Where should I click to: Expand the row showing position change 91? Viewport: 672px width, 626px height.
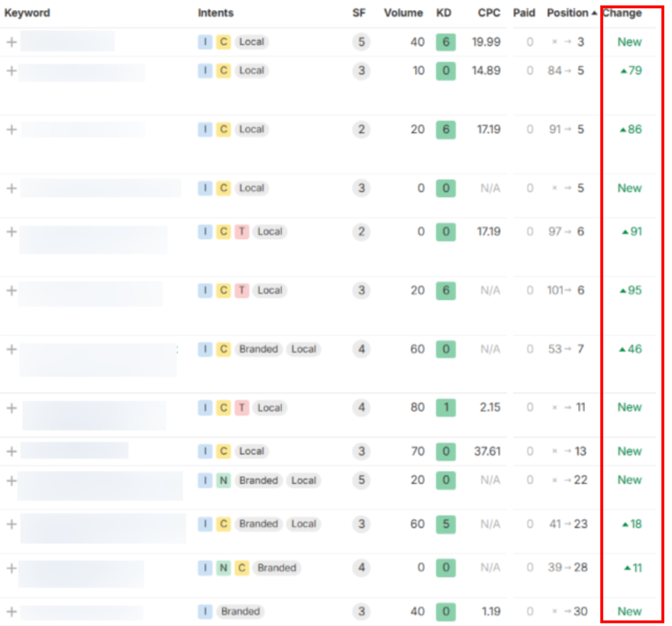pyautogui.click(x=11, y=231)
